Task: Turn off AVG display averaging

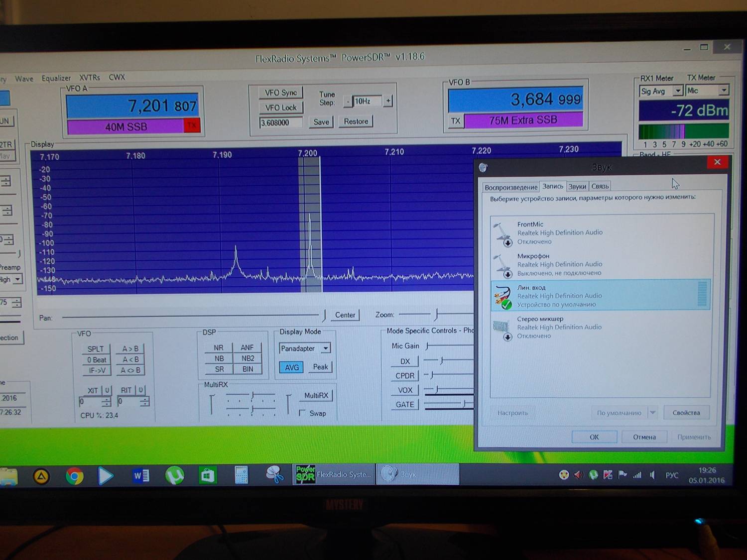Action: (292, 367)
